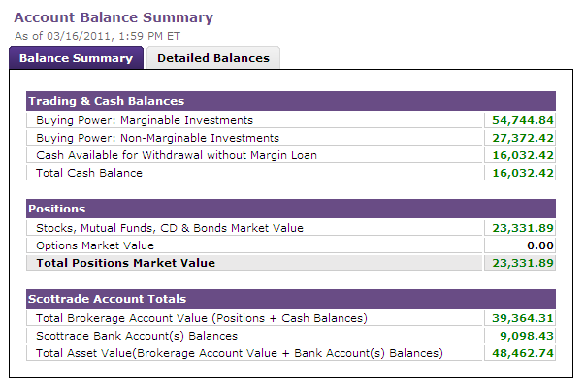Click the Total Cash Balance label
This screenshot has width=585, height=392.
(89, 173)
